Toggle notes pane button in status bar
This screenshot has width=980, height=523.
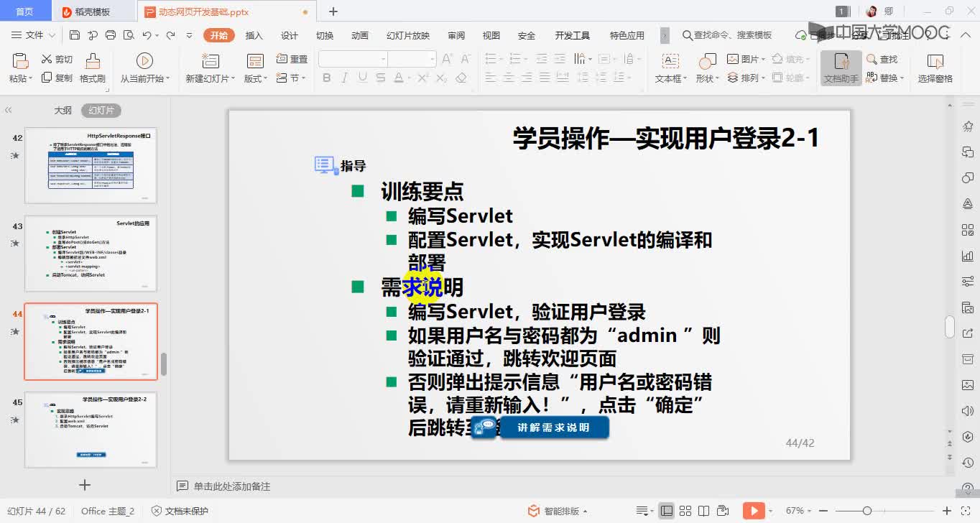coord(643,511)
